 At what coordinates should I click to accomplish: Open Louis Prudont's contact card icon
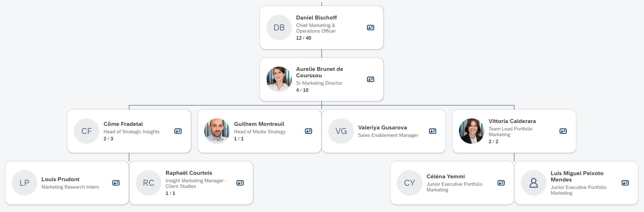(116, 183)
